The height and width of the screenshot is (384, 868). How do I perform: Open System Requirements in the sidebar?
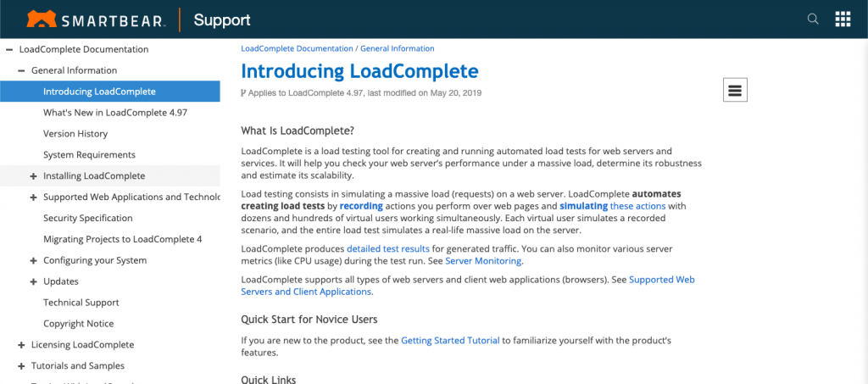[x=89, y=155]
